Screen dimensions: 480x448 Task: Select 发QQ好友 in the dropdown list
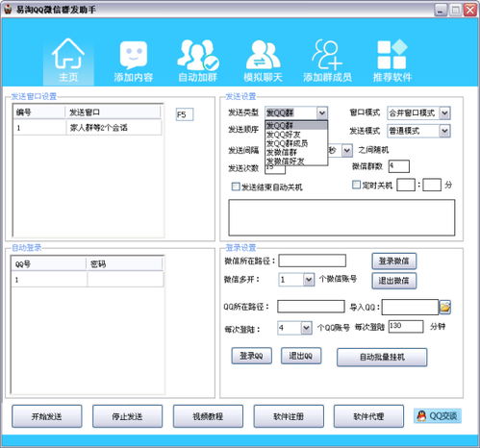296,135
